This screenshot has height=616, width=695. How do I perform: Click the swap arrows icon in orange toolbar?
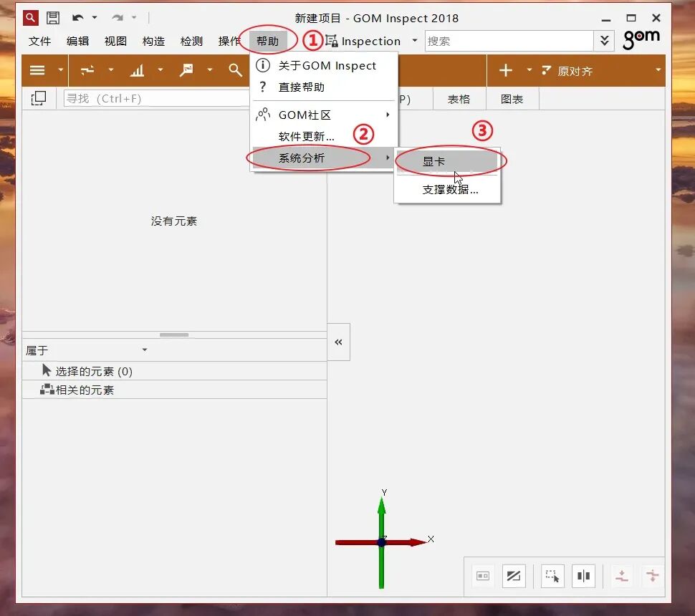(87, 70)
